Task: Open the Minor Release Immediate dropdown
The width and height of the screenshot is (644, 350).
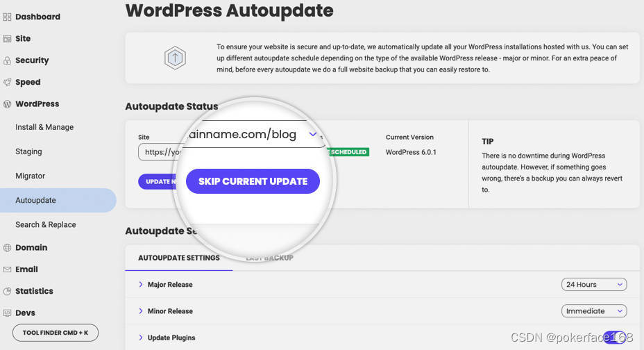Action: pyautogui.click(x=594, y=311)
